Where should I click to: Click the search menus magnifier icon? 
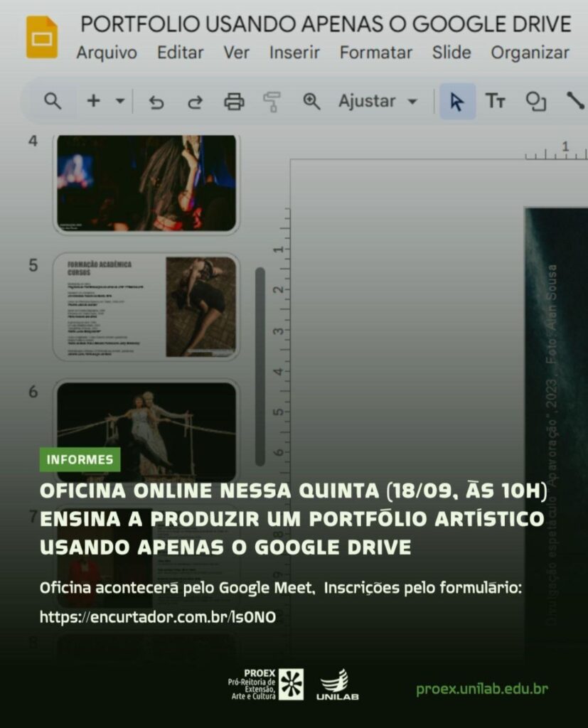click(53, 101)
